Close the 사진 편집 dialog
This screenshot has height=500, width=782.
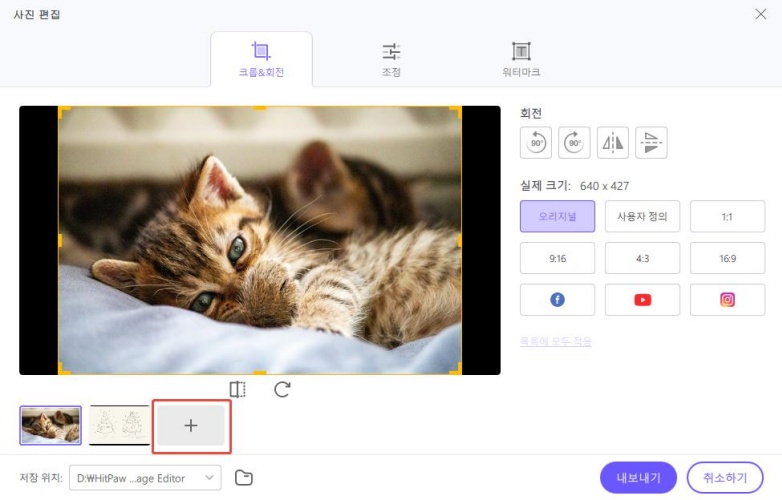(x=761, y=14)
